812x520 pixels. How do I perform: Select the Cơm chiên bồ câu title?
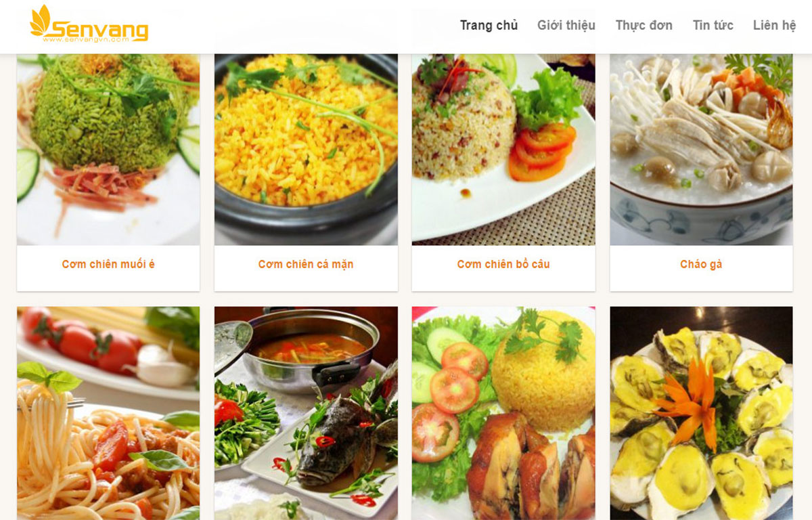tap(503, 264)
